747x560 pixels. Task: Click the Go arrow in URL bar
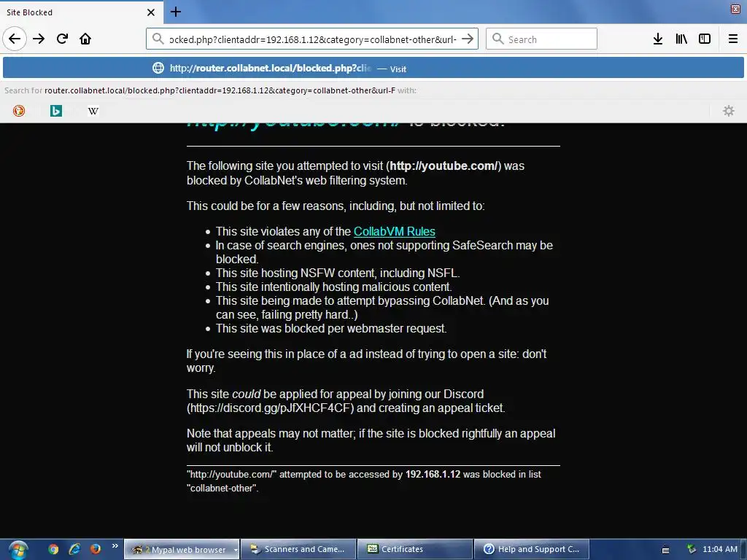[x=468, y=39]
